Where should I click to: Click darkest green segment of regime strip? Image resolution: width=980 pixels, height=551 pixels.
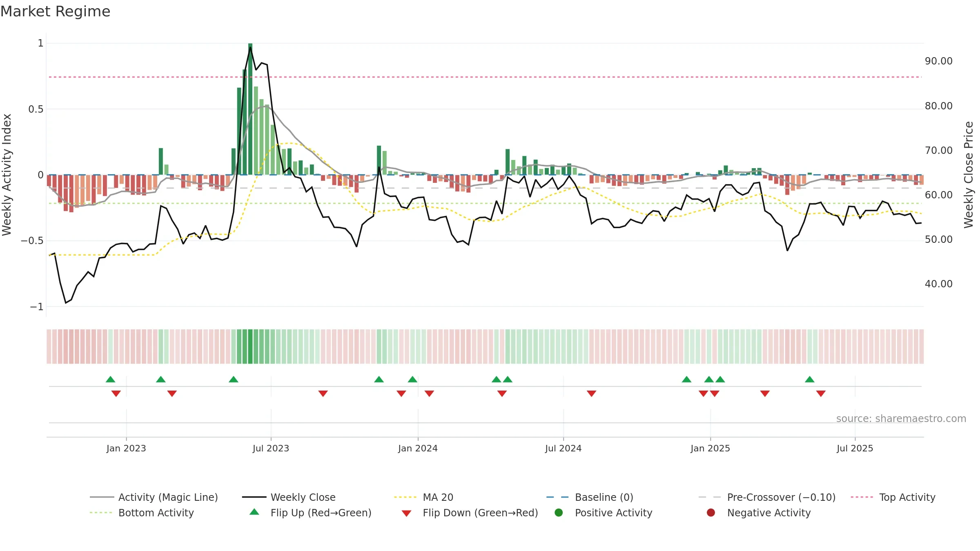point(250,347)
